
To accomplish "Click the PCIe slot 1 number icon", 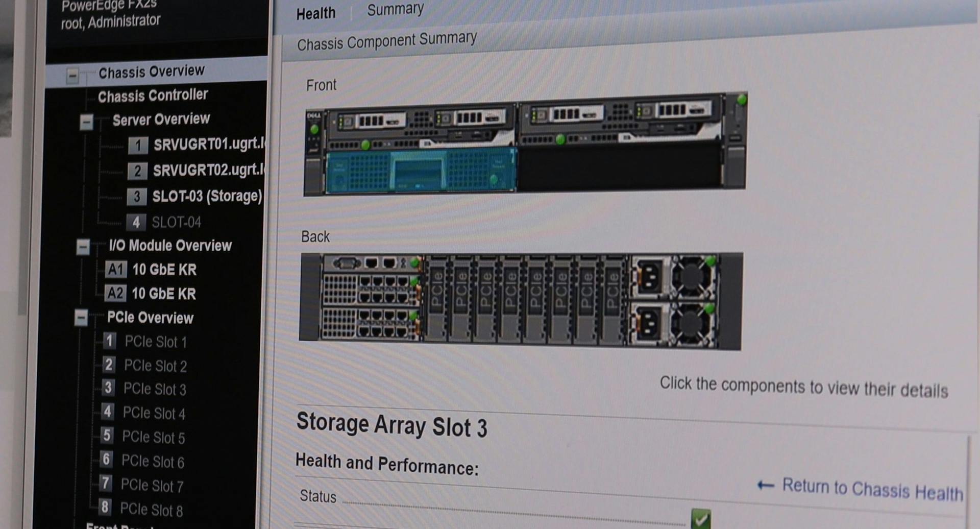I will pos(109,341).
